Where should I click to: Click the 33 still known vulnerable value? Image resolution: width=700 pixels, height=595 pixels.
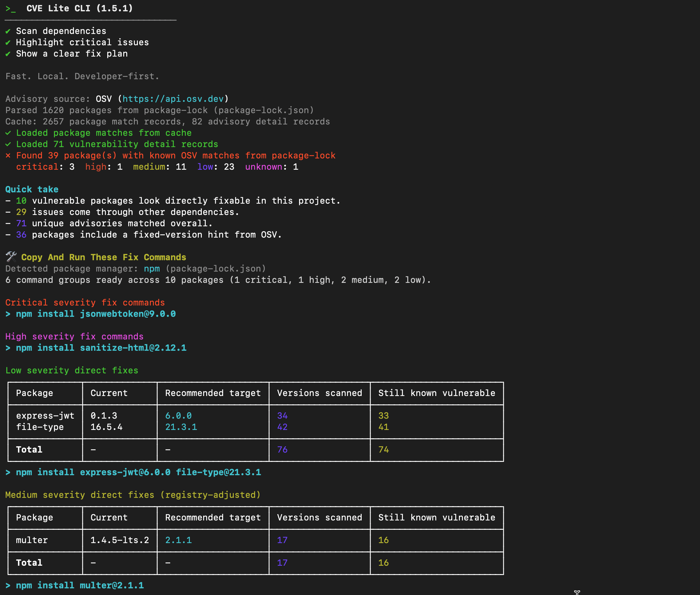pyautogui.click(x=383, y=416)
